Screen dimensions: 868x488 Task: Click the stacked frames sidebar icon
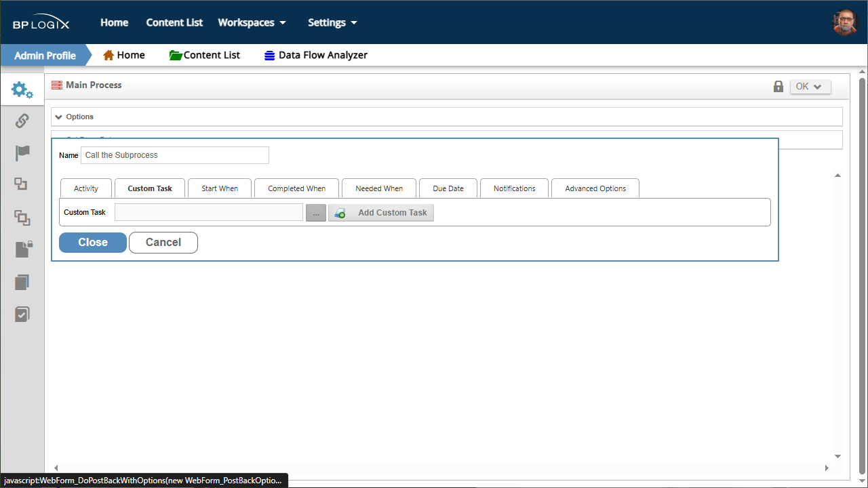(22, 218)
